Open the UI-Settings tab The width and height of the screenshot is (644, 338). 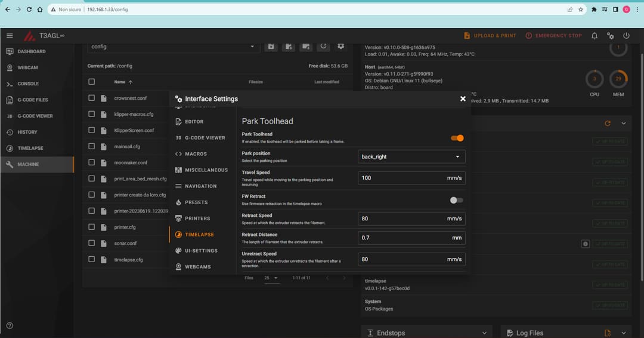coord(203,250)
